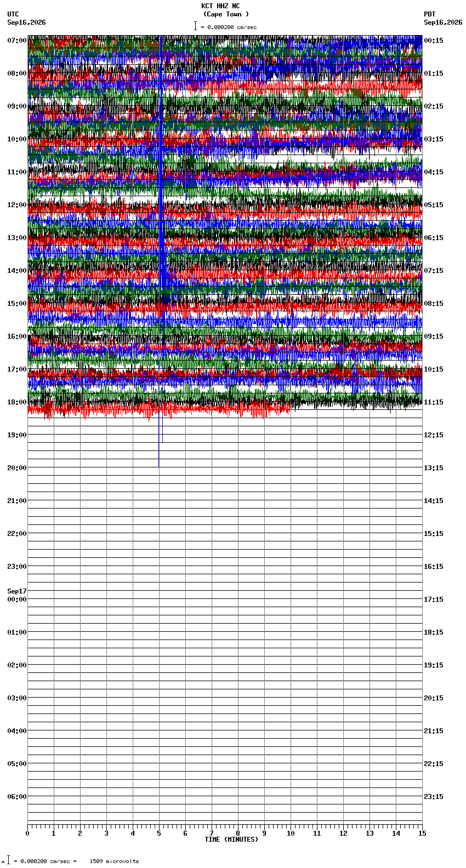Click the 18:00 UTC row label
The width and height of the screenshot is (466, 868).
16,402
